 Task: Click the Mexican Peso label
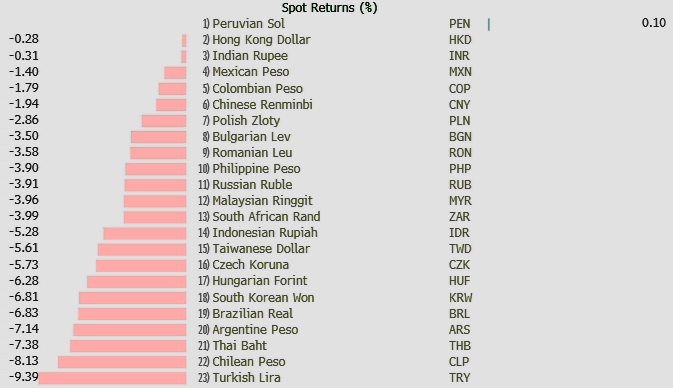coord(251,72)
